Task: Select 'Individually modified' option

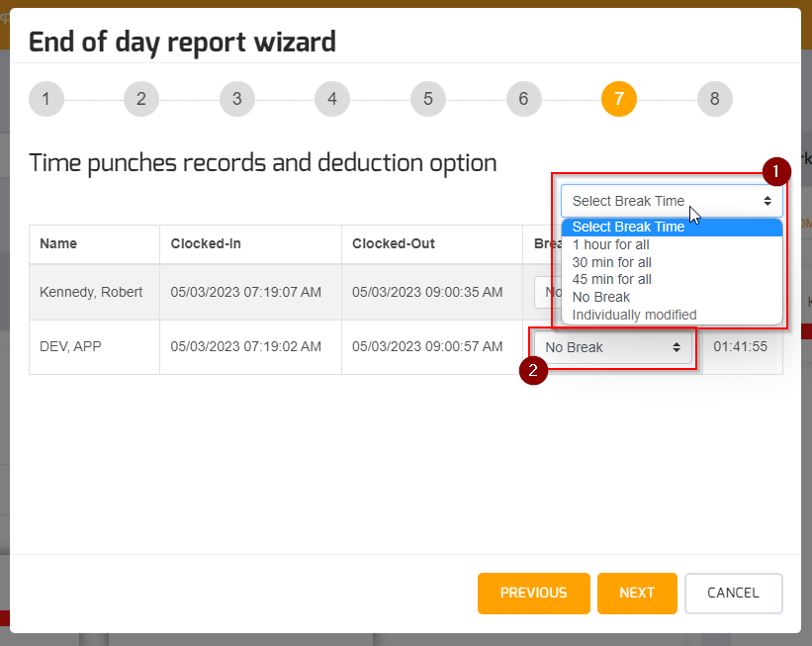Action: click(x=634, y=315)
